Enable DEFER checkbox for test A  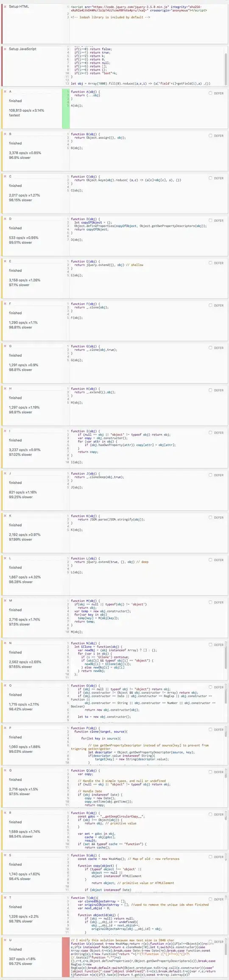tap(210, 93)
